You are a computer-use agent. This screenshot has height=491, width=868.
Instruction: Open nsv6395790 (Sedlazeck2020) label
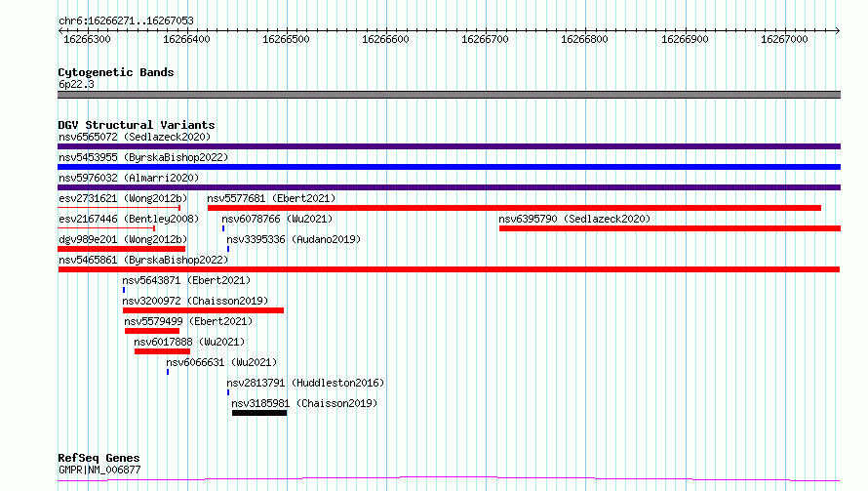574,219
